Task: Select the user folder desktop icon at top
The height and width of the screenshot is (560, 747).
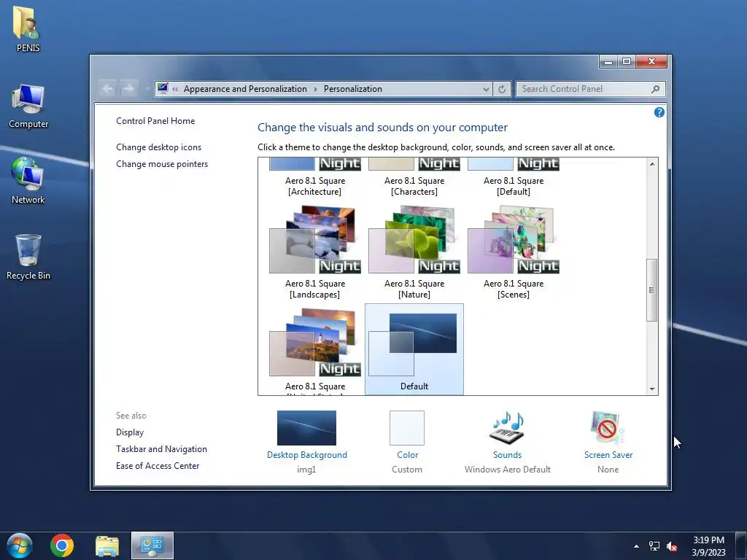Action: coord(28,29)
